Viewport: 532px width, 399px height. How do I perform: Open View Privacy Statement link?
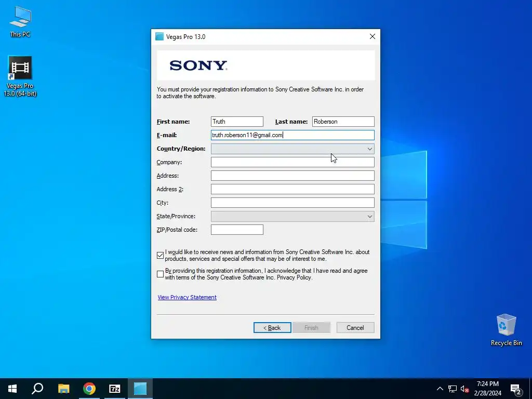[187, 297]
